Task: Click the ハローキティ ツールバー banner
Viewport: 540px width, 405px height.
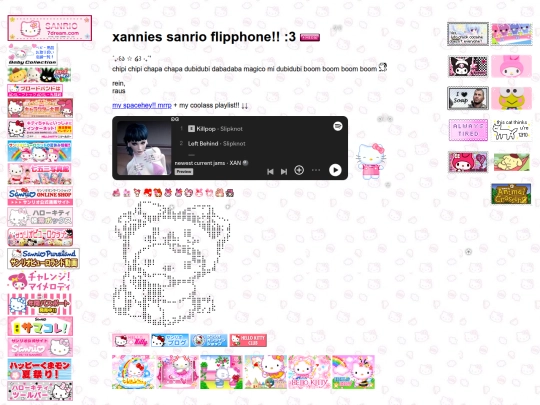Action: coord(40,391)
